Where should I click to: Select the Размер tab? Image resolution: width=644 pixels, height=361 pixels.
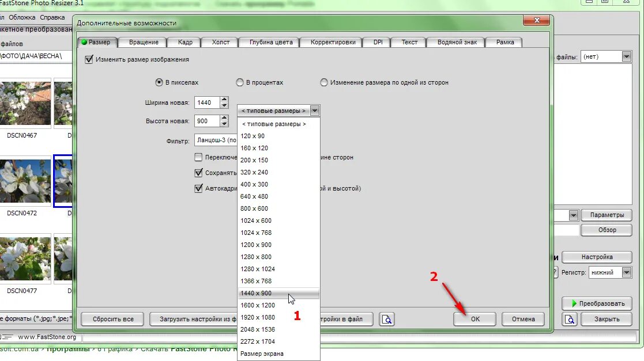point(97,42)
